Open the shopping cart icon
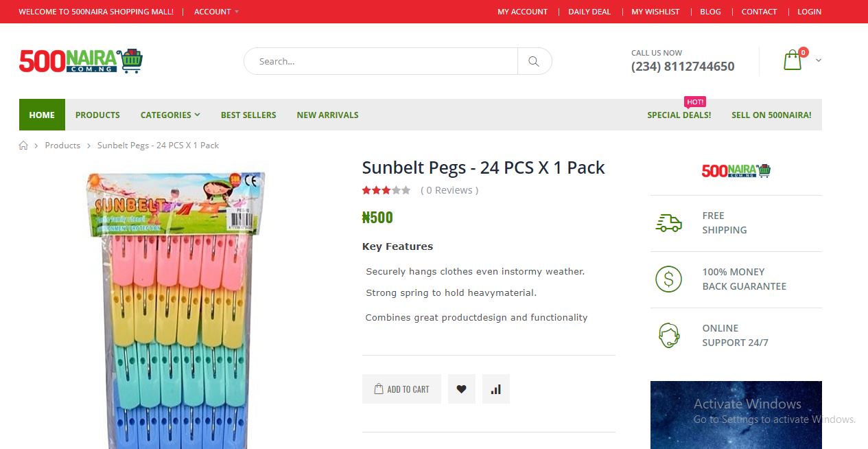Screen dimensions: 868x449 793,60
